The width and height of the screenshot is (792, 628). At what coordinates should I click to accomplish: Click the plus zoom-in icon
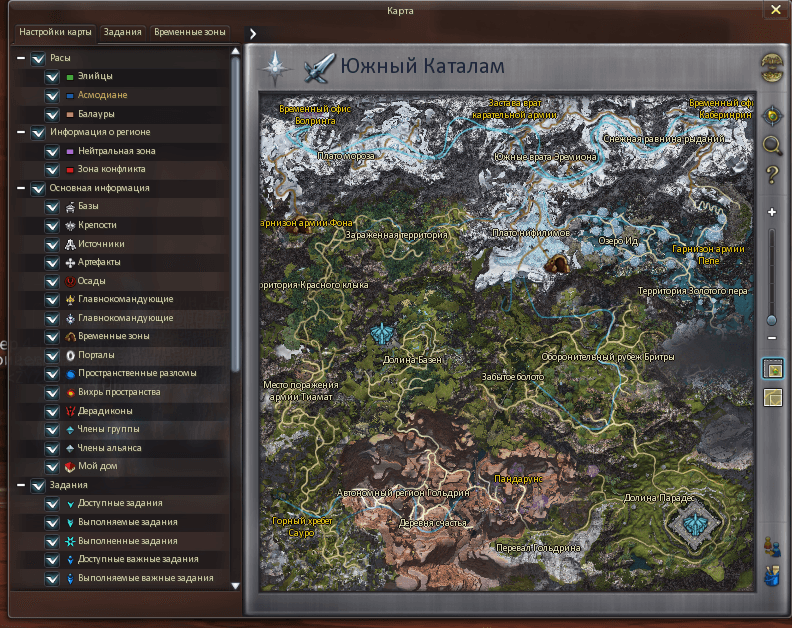[771, 213]
